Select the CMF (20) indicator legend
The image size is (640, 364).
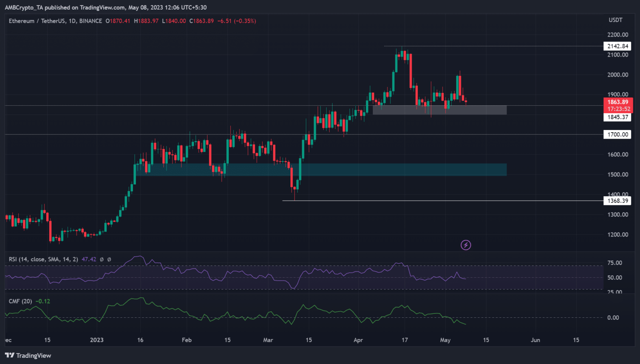20,301
